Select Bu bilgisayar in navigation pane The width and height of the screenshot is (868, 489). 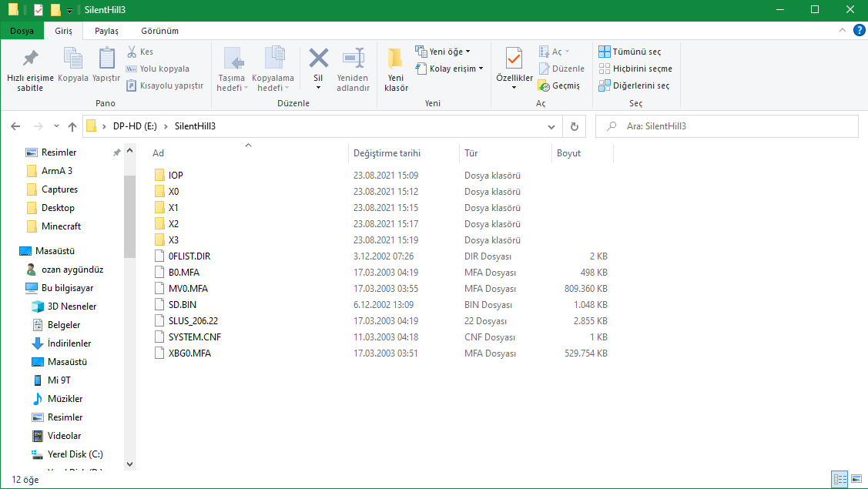67,288
